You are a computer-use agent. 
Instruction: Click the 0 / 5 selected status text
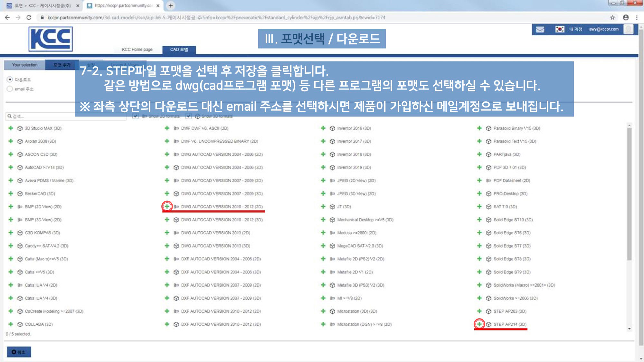tap(18, 334)
